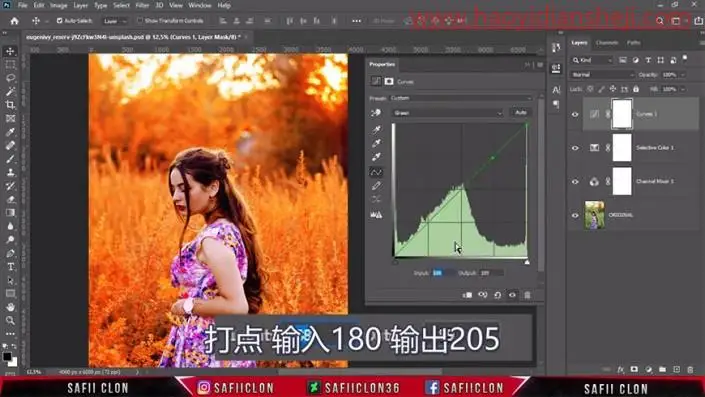
Task: Select the Pen tool
Action: (10, 253)
